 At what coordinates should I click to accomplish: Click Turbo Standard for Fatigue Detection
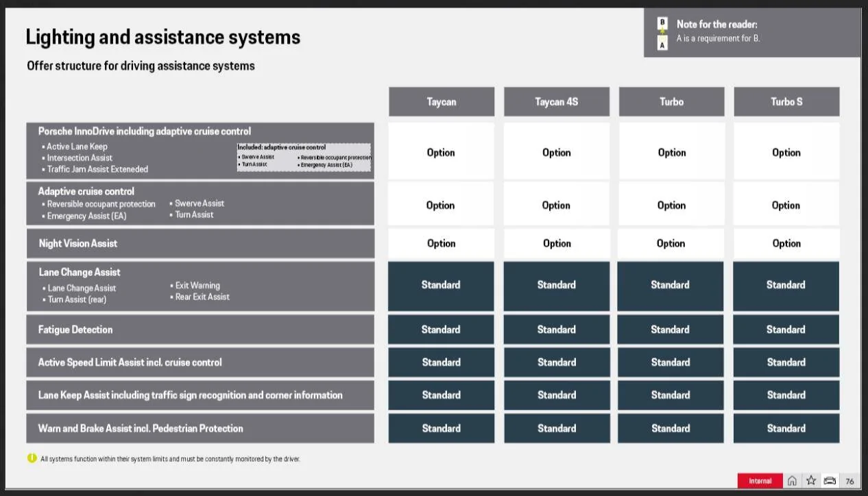[671, 330]
